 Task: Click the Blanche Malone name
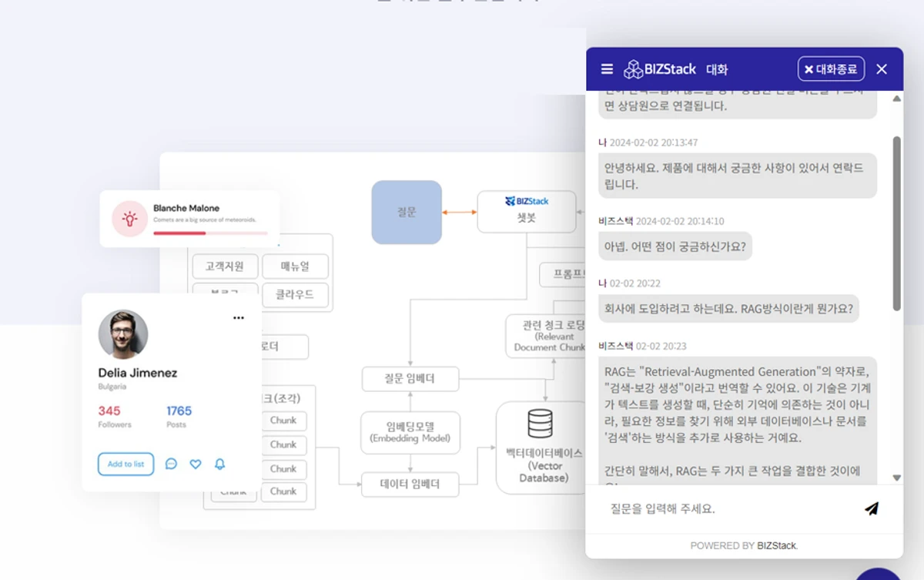click(186, 208)
